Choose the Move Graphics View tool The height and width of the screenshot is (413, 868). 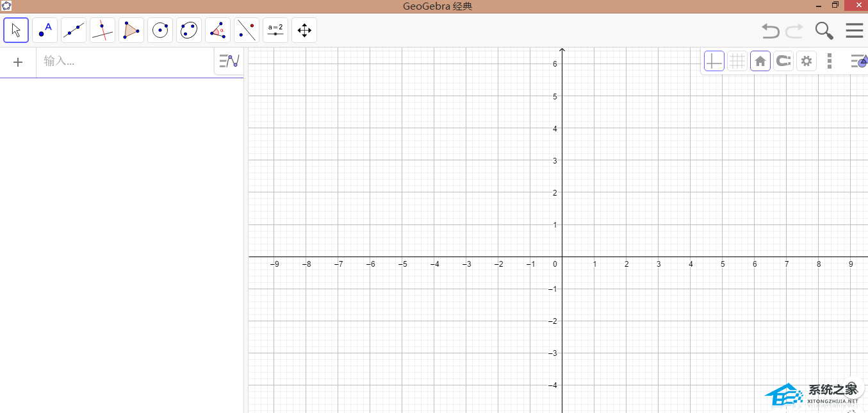pyautogui.click(x=304, y=30)
